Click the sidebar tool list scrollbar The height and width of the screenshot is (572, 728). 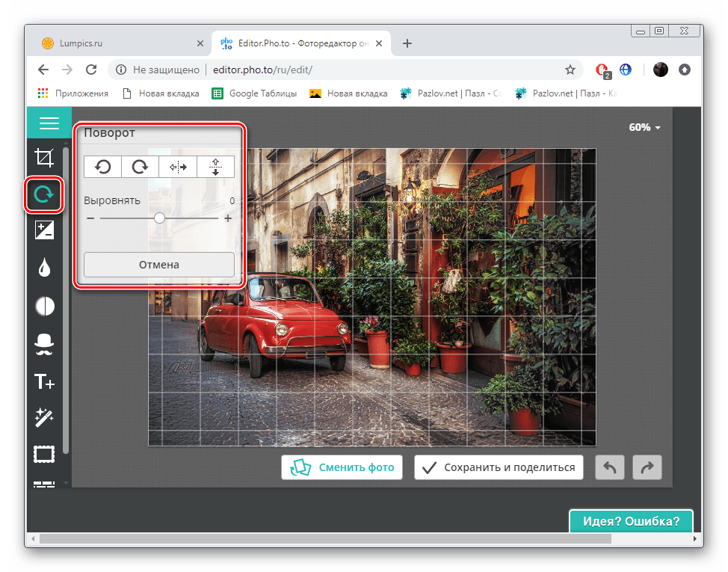(66, 301)
